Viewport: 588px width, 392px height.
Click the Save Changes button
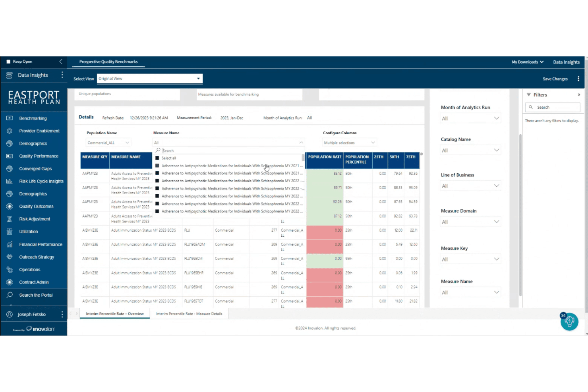pyautogui.click(x=555, y=79)
